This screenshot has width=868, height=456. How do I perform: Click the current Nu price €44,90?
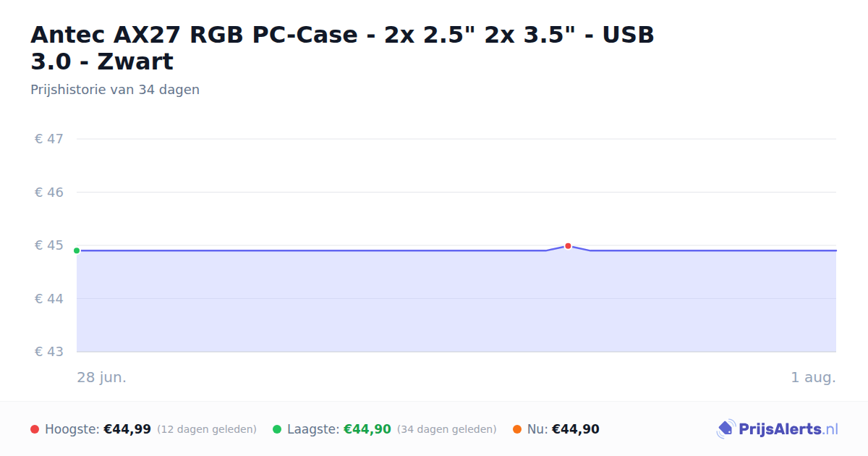point(576,429)
